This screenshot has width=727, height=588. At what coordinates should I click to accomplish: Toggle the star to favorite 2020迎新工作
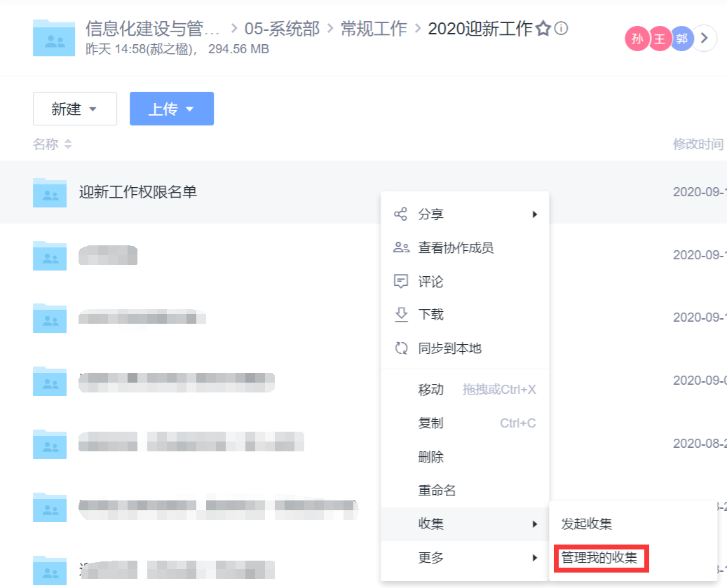[545, 29]
